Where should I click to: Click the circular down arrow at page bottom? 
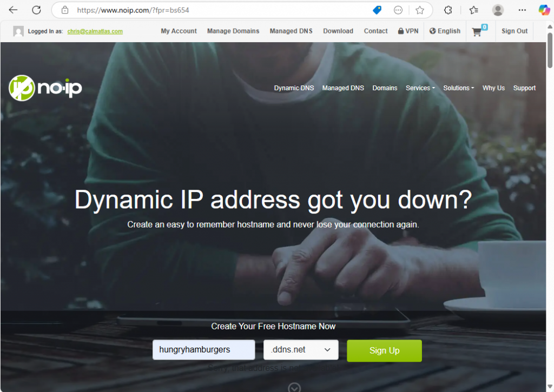pyautogui.click(x=294, y=388)
